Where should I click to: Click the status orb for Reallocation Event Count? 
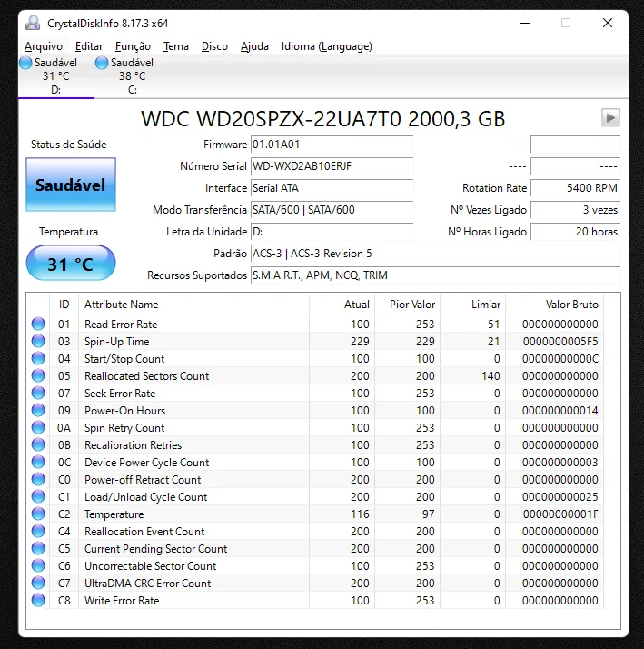click(x=38, y=531)
